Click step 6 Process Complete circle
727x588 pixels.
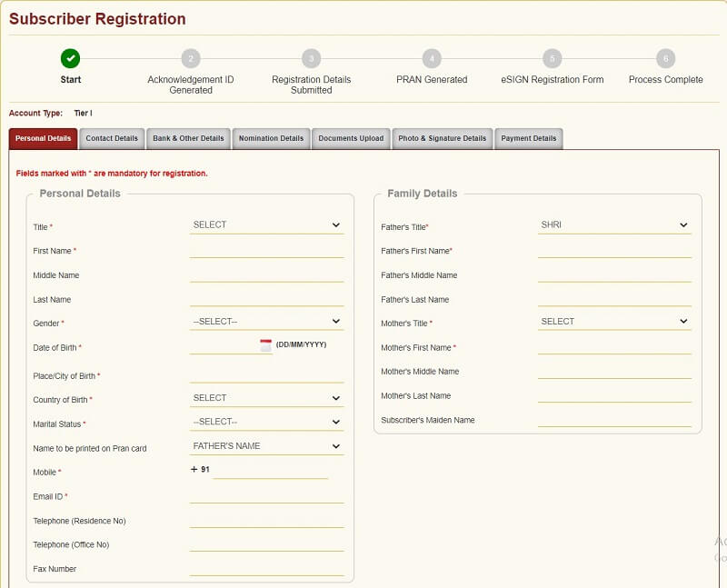(x=665, y=58)
